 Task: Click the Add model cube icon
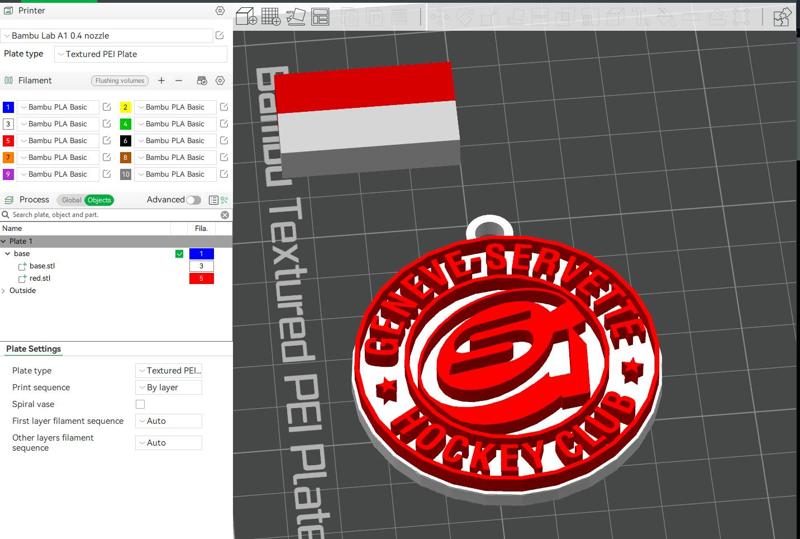[246, 16]
